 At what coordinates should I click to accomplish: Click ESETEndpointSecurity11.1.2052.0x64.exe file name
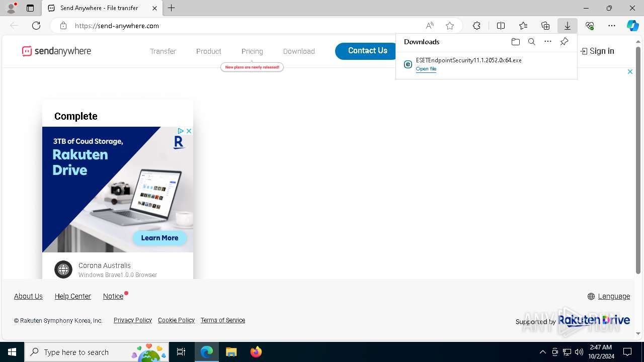pyautogui.click(x=468, y=60)
